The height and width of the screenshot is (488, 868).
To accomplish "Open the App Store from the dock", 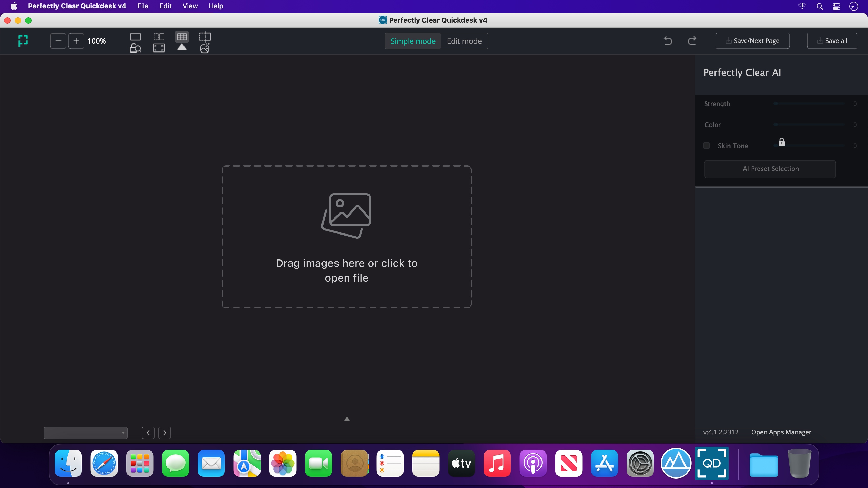I will pyautogui.click(x=605, y=463).
